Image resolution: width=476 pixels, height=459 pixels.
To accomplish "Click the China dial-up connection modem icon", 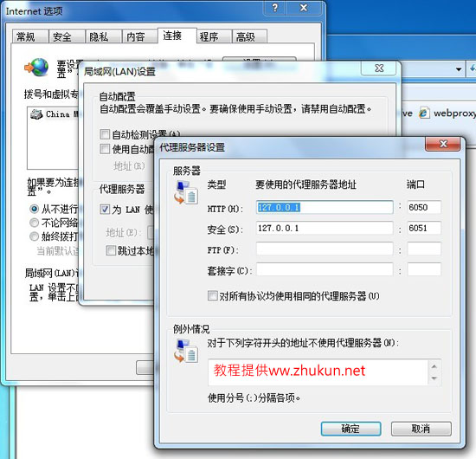I will pyautogui.click(x=36, y=114).
